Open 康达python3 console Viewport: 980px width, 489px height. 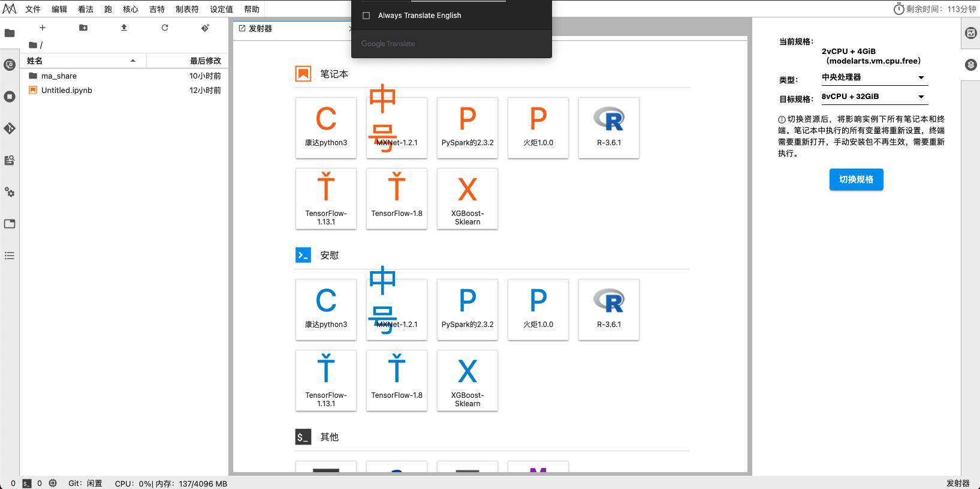pos(326,310)
